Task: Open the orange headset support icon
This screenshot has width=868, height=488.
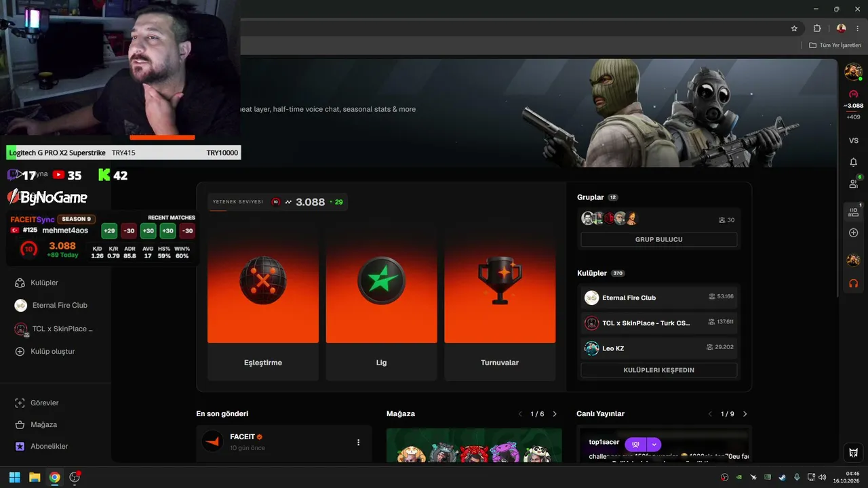Action: (854, 283)
